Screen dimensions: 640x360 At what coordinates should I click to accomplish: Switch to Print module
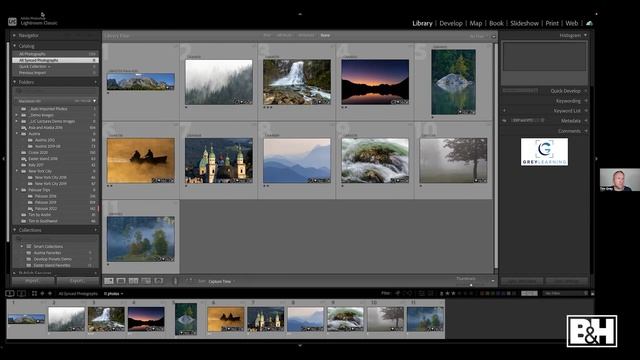click(x=552, y=23)
